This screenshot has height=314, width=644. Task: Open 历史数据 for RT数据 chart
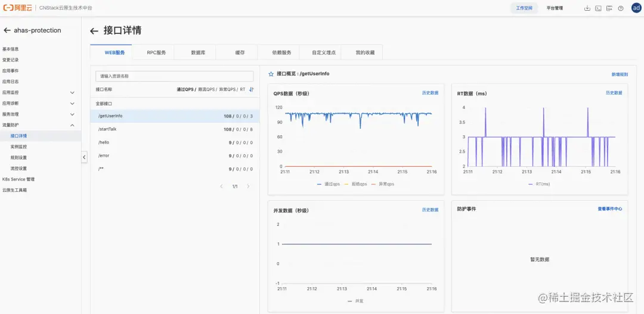pyautogui.click(x=614, y=93)
